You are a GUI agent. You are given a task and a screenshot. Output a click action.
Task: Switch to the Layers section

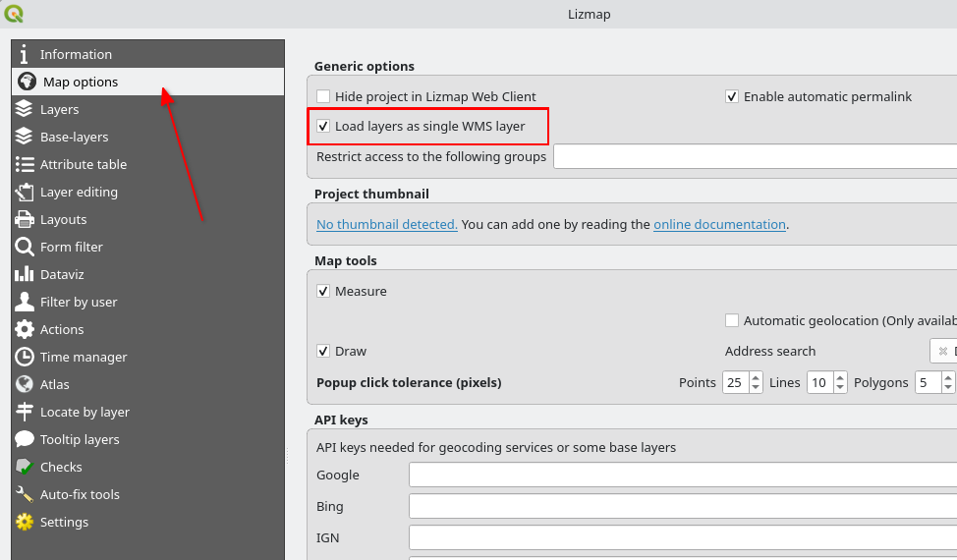pos(59,109)
